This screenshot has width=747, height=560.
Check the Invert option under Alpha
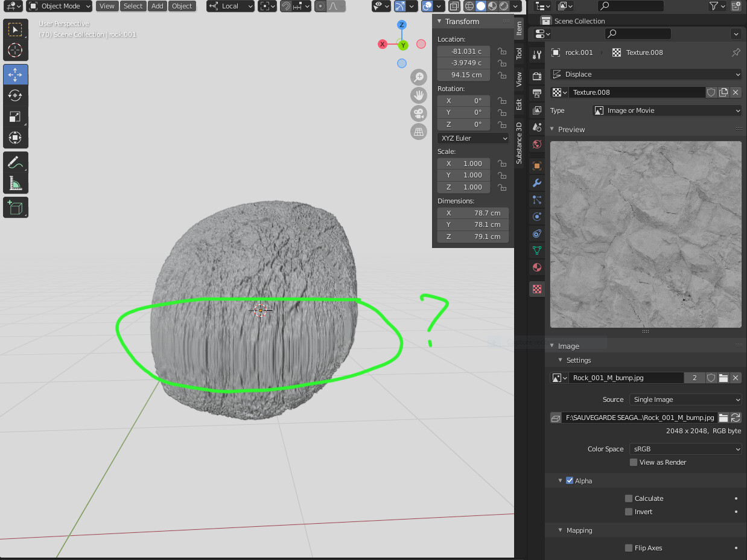(x=629, y=512)
